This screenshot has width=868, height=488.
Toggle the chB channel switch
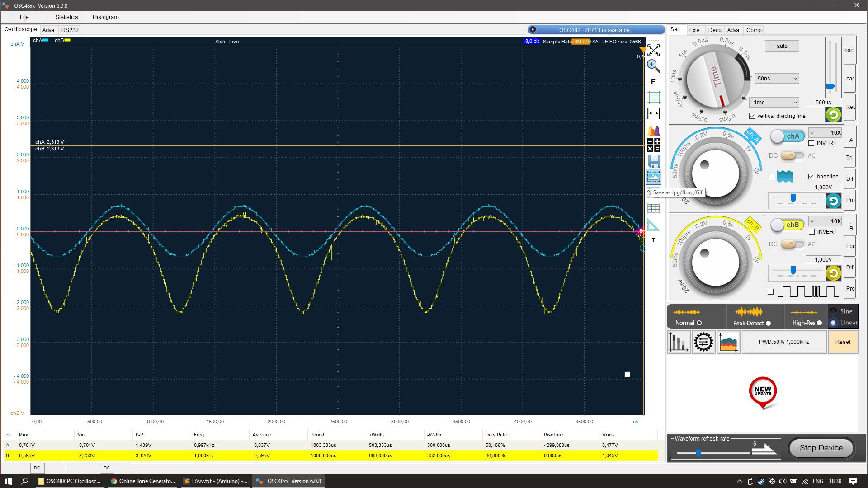coord(787,225)
